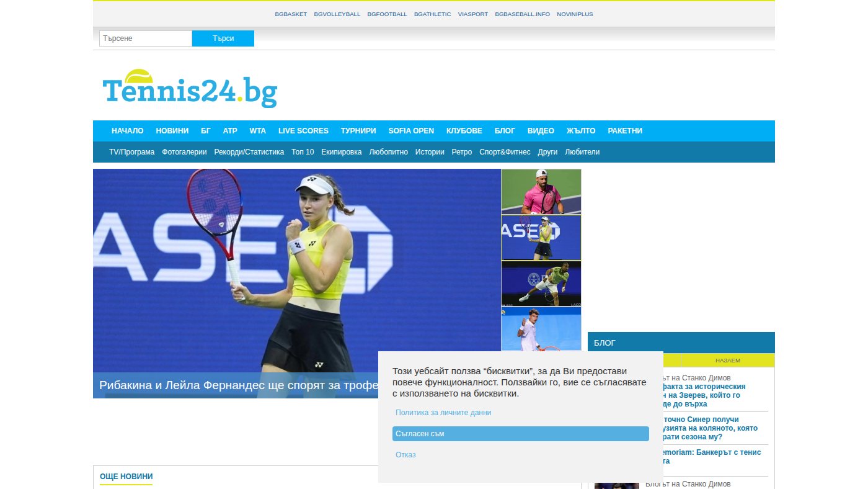Open БЛОГ in the main menu bar
Image resolution: width=868 pixels, height=489 pixels.
coord(505,131)
